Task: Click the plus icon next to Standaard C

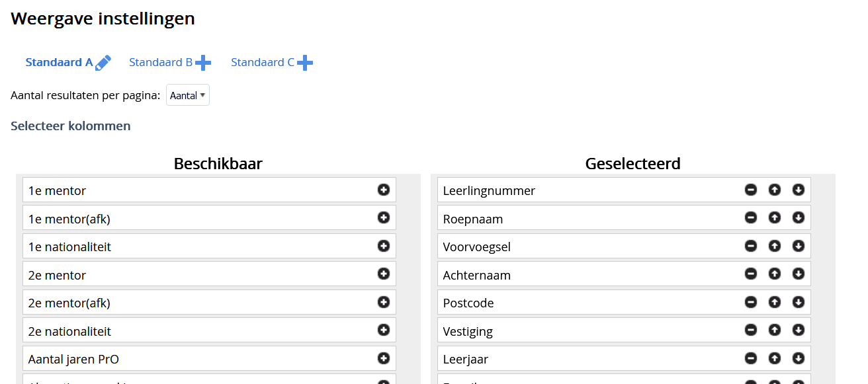Action: pos(305,63)
